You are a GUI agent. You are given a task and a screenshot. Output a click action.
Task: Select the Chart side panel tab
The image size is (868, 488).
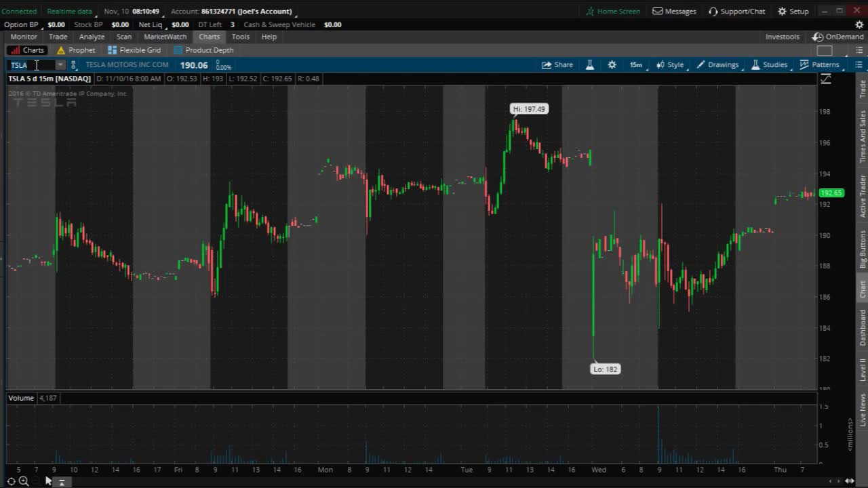[863, 289]
